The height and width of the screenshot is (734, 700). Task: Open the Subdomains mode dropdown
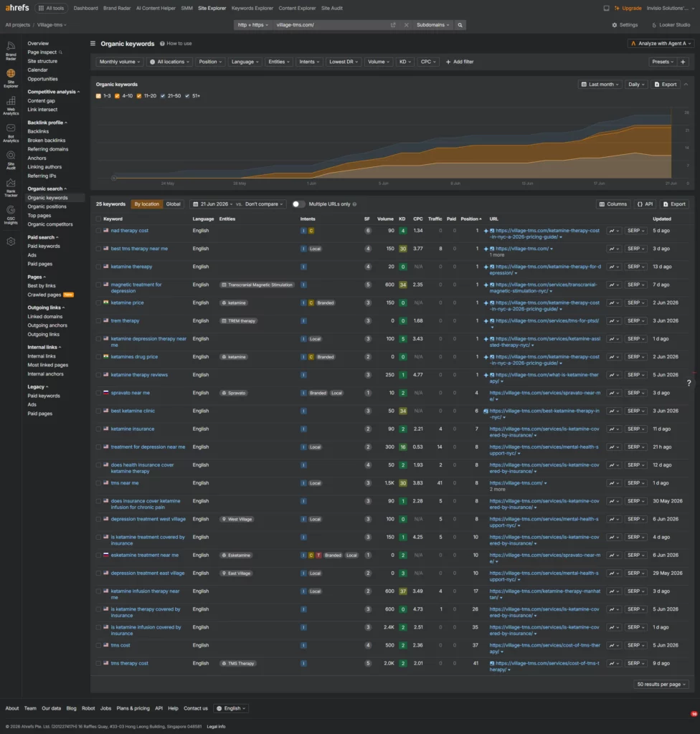pyautogui.click(x=433, y=25)
